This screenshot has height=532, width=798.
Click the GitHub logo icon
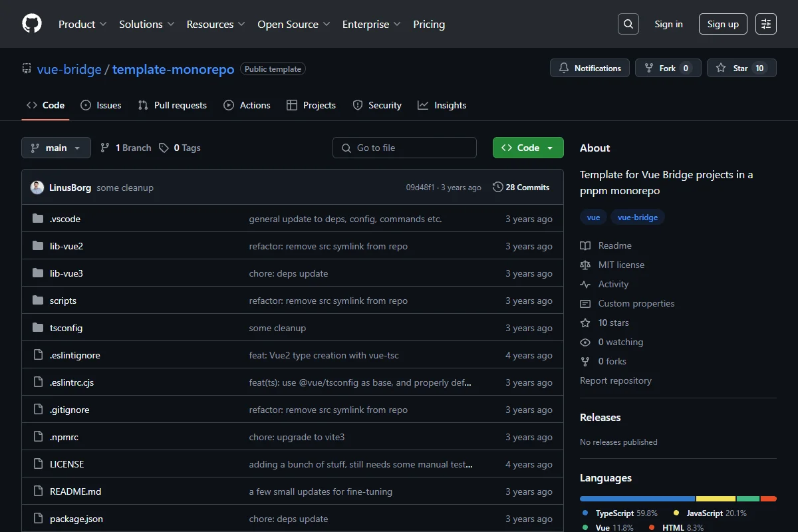point(32,24)
